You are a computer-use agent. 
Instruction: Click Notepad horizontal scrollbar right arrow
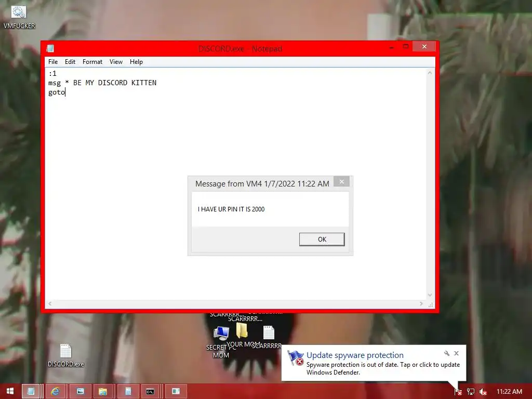(421, 303)
